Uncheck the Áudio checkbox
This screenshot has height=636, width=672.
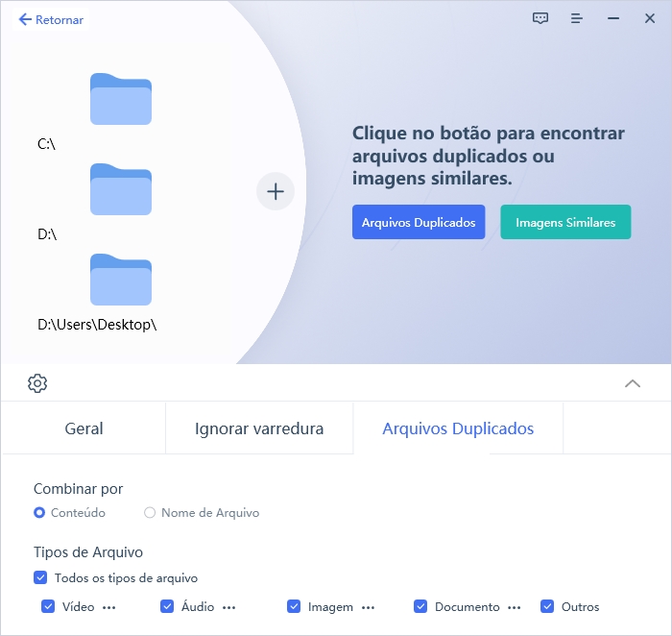coord(167,606)
